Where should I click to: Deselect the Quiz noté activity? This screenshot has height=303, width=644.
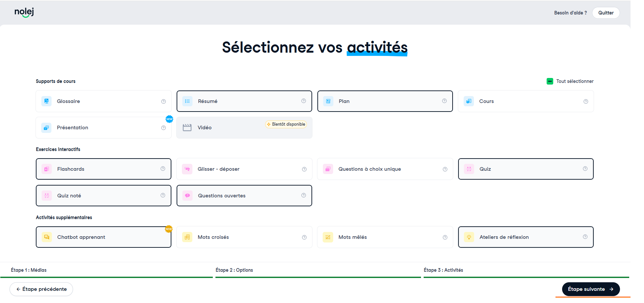pyautogui.click(x=104, y=196)
